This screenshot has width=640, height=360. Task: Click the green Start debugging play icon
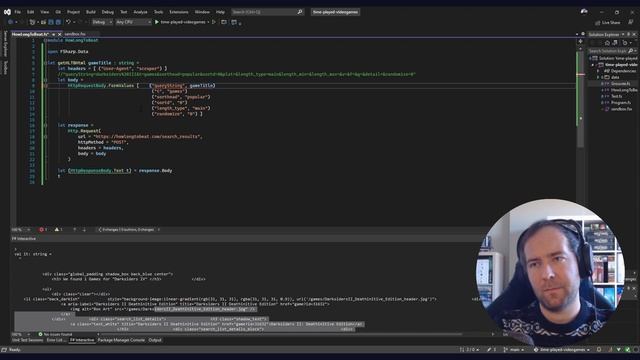[156, 22]
